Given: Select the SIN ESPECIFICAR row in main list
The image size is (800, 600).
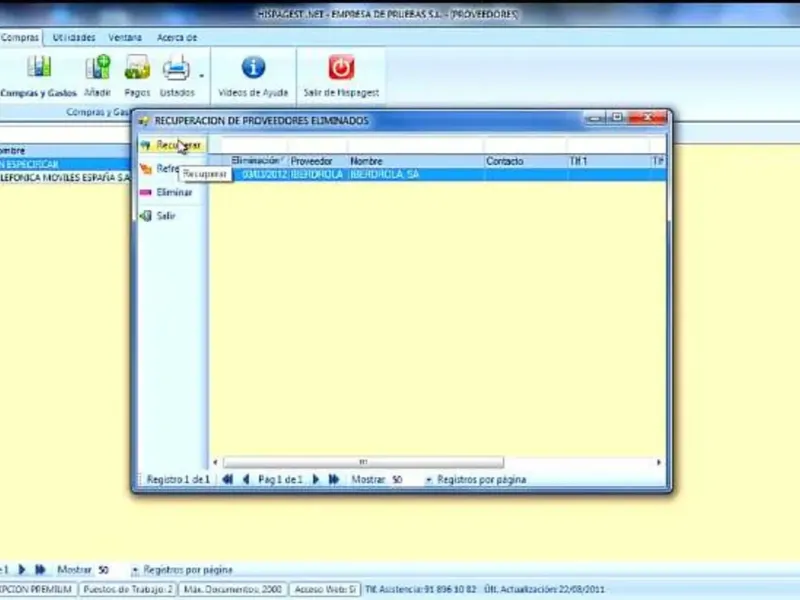Looking at the screenshot, I should pos(65,164).
